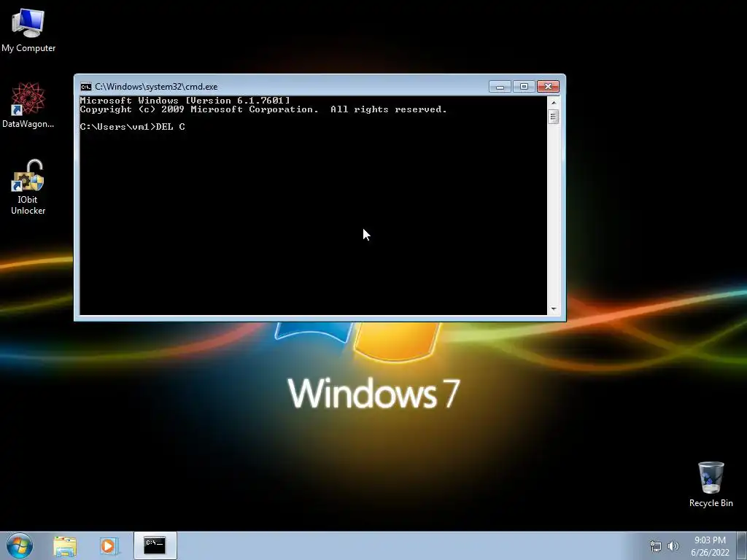Screen dimensions: 747x560
Task: Maximize the cmd.exe window
Action: [x=524, y=87]
